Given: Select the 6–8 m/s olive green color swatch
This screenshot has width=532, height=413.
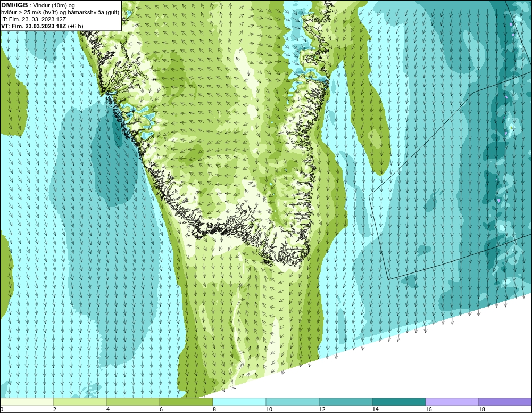Looking at the screenshot, I should [x=186, y=402].
